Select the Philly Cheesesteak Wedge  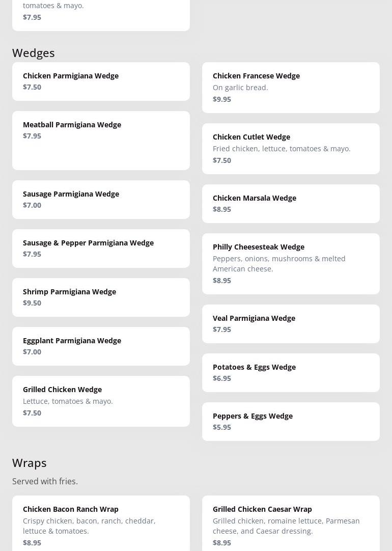tap(291, 263)
